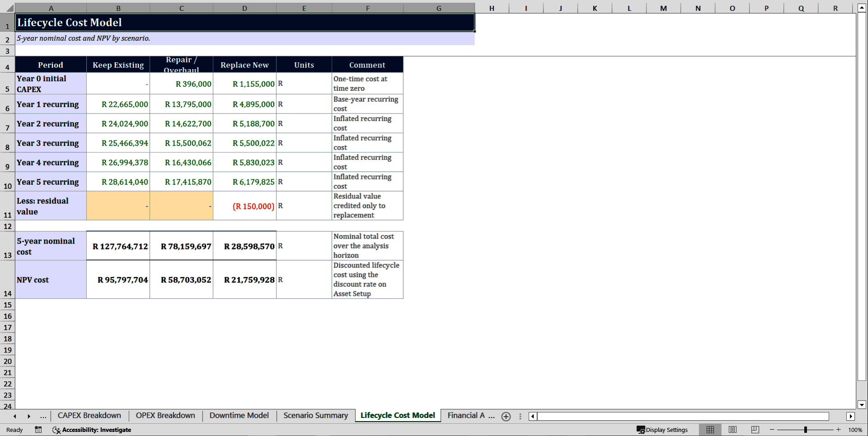868x436 pixels.
Task: Select cell with R 17,415,870
Action: click(181, 182)
